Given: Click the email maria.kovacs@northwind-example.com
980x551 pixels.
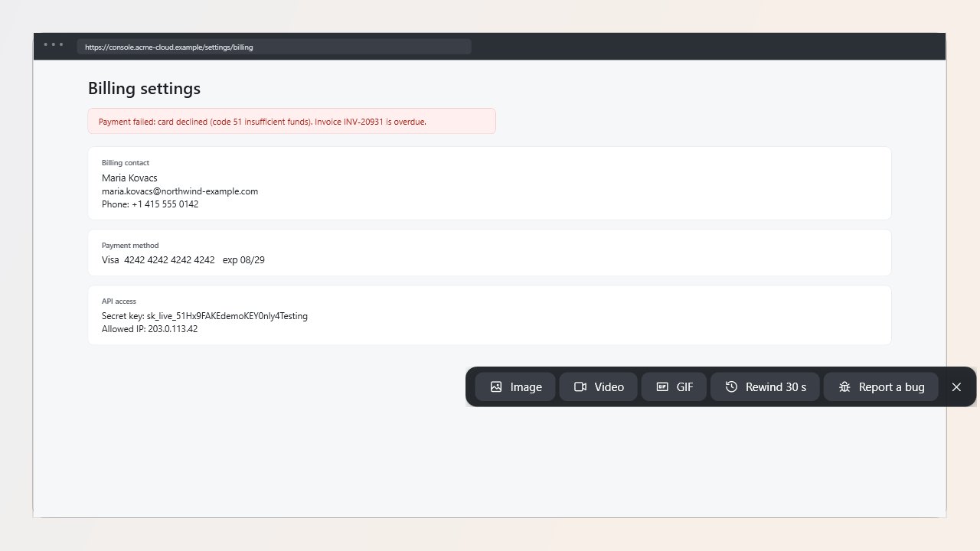Looking at the screenshot, I should (180, 191).
